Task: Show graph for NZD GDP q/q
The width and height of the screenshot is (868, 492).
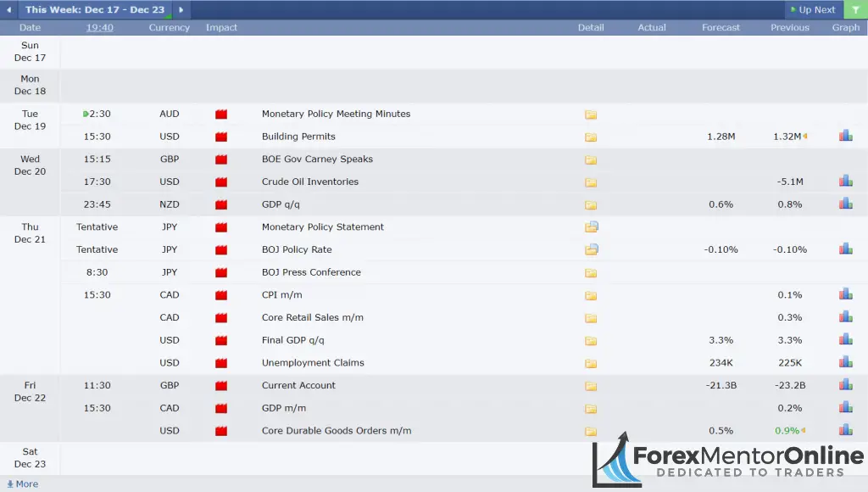Action: point(845,204)
